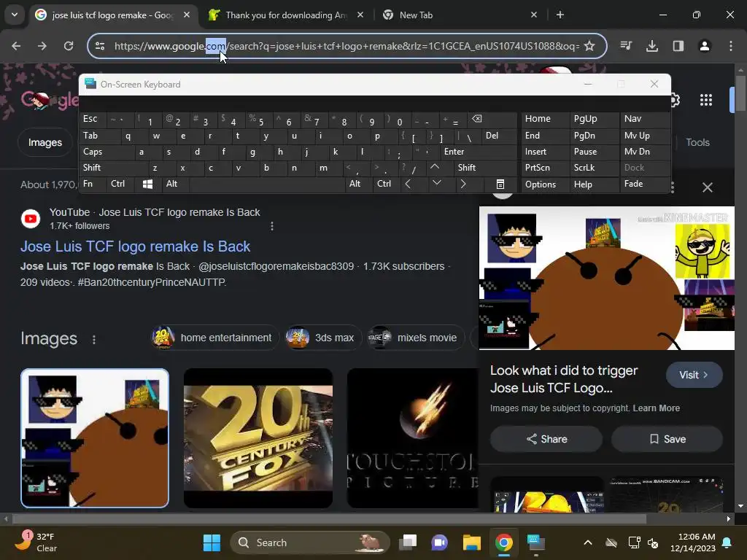Image resolution: width=747 pixels, height=560 pixels.
Task: Click the taskbar Search box
Action: tap(309, 542)
